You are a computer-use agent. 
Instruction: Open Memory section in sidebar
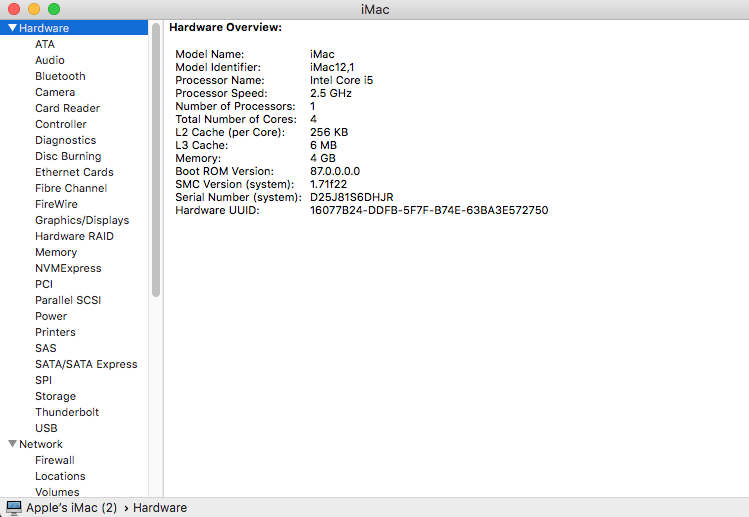point(56,252)
